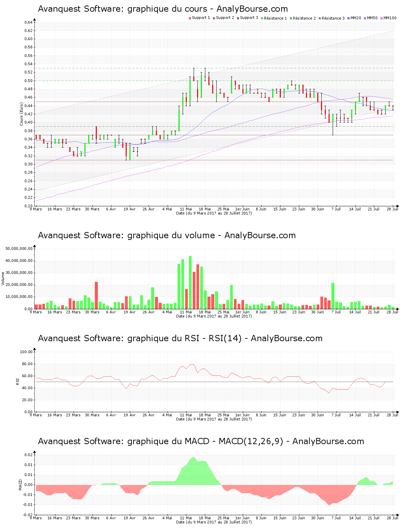Click the 10,000,000.00 volume axis value

[19, 297]
